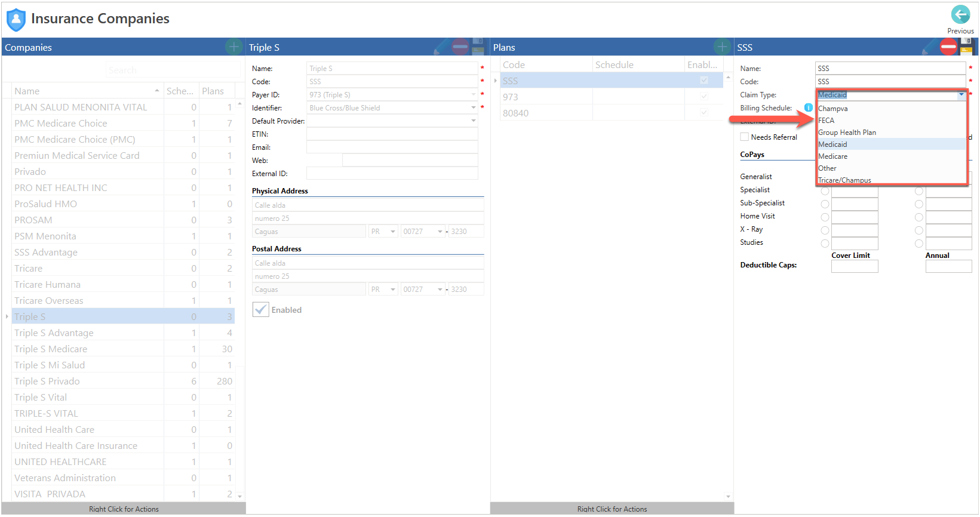Click Right Click for Actions bar under Companies
Viewport: 980px width, 517px height.
(x=124, y=509)
